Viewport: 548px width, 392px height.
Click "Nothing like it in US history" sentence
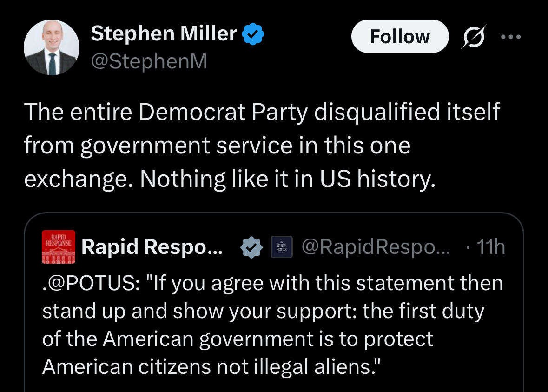(288, 179)
